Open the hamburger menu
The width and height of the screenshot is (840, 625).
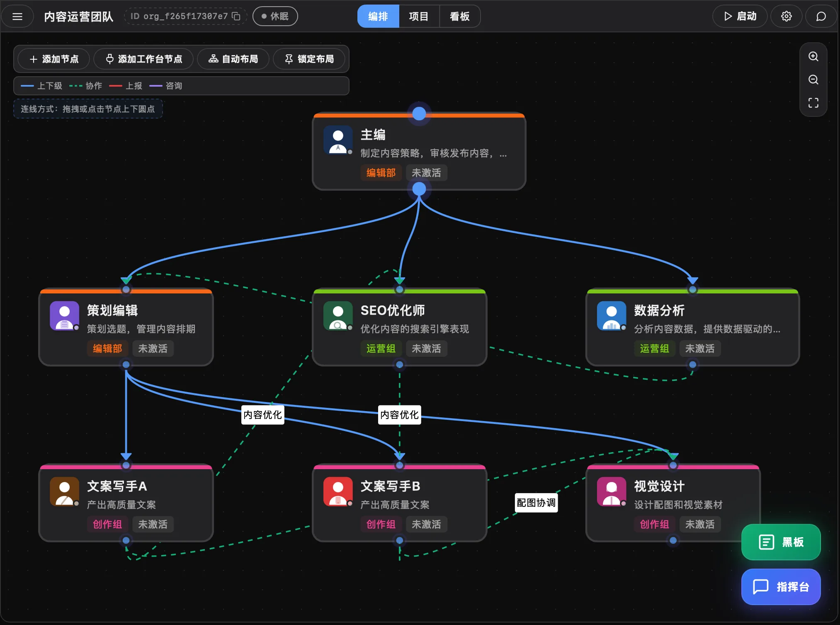(17, 17)
